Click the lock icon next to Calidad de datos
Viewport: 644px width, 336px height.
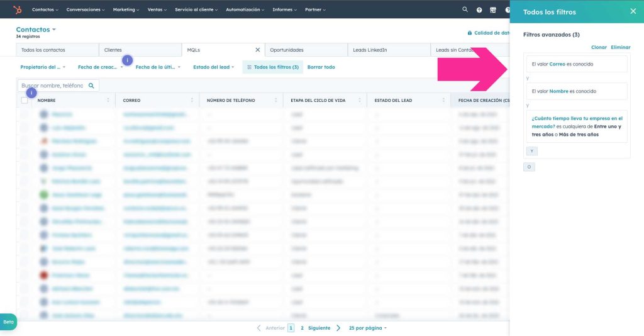tap(469, 33)
